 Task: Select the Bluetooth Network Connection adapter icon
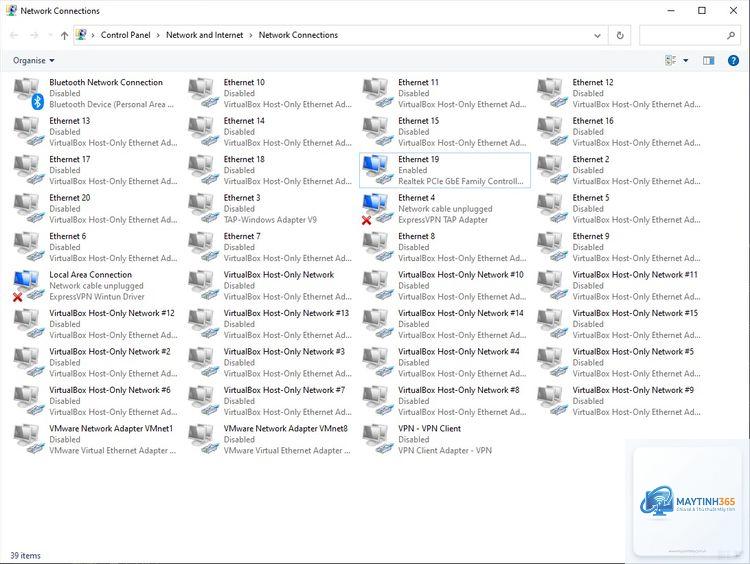point(29,94)
